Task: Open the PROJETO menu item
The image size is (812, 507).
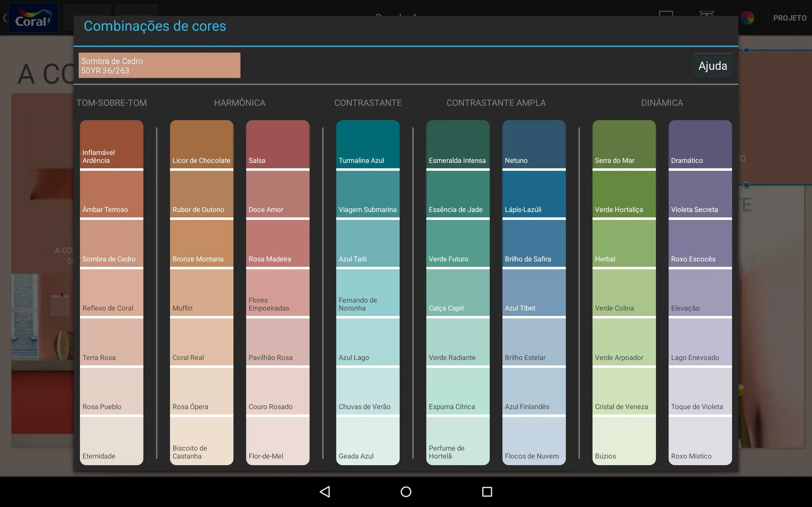Action: point(789,18)
